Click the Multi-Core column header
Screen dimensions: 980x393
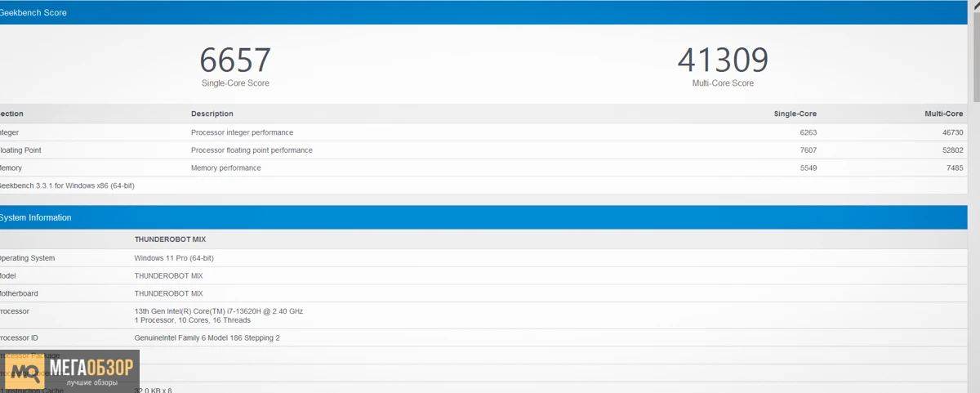tap(943, 114)
